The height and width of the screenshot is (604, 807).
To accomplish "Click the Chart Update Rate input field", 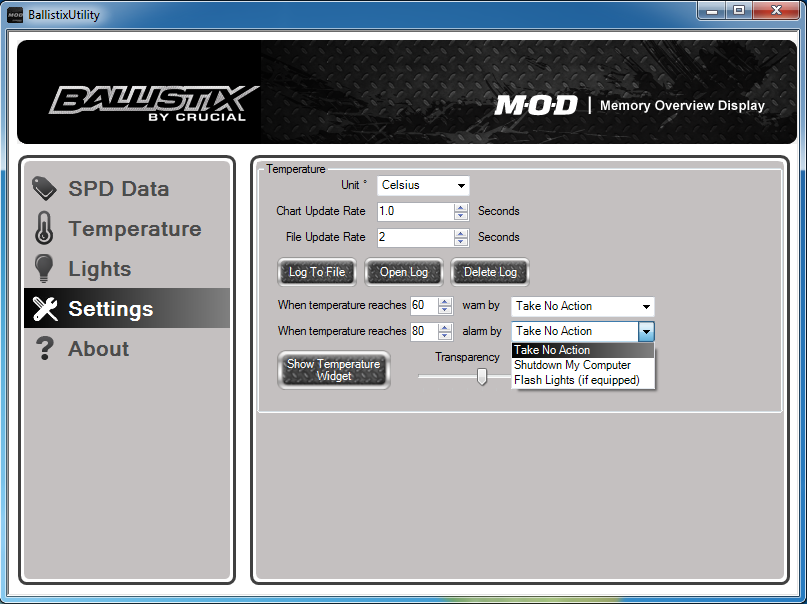I will pyautogui.click(x=416, y=211).
